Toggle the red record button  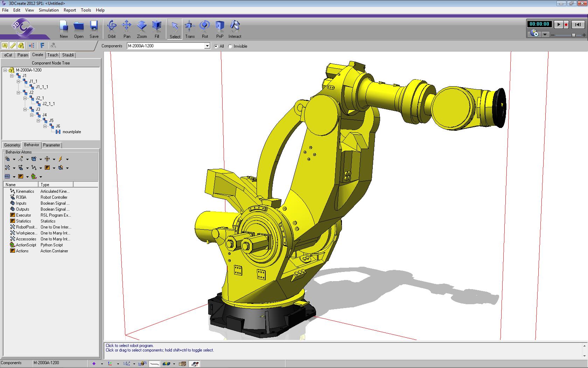point(566,25)
